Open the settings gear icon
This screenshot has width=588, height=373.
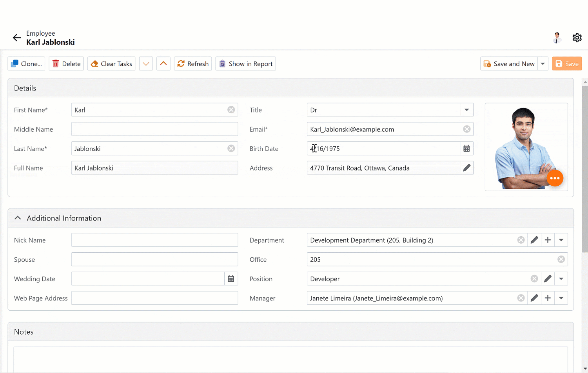577,38
